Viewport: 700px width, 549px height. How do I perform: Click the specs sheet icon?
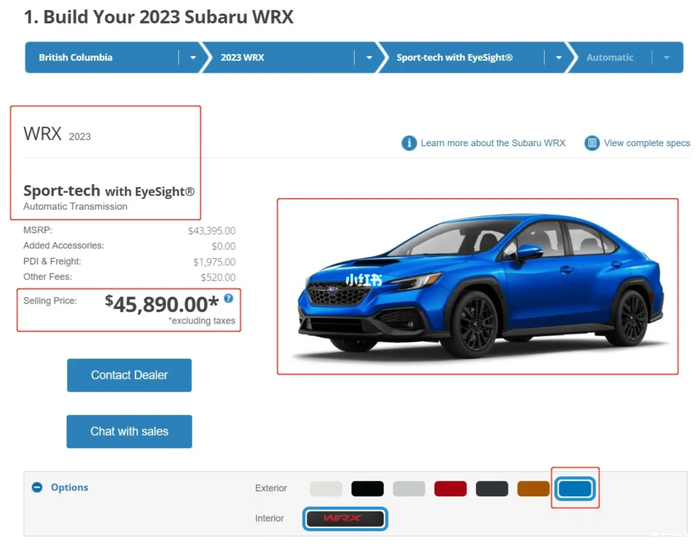pyautogui.click(x=592, y=143)
